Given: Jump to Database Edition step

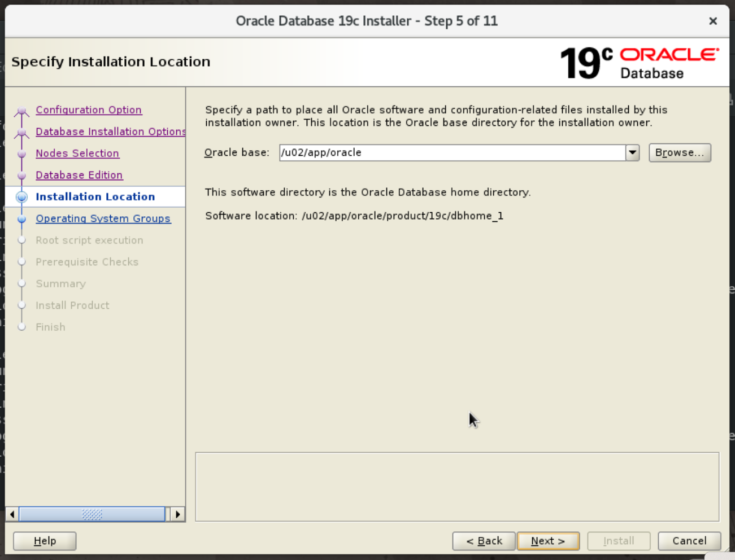Looking at the screenshot, I should tap(79, 175).
